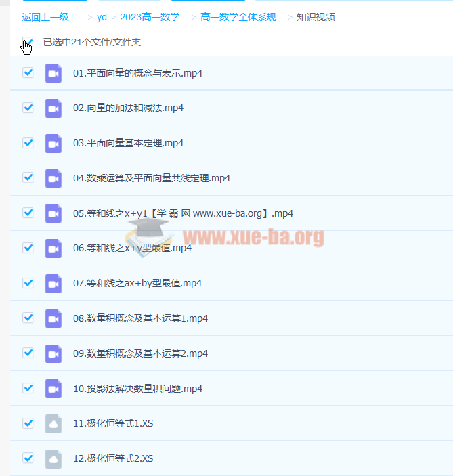Click video icon for 08.数量积概念及基本运算1.mp4
The image size is (453, 476).
(53, 318)
